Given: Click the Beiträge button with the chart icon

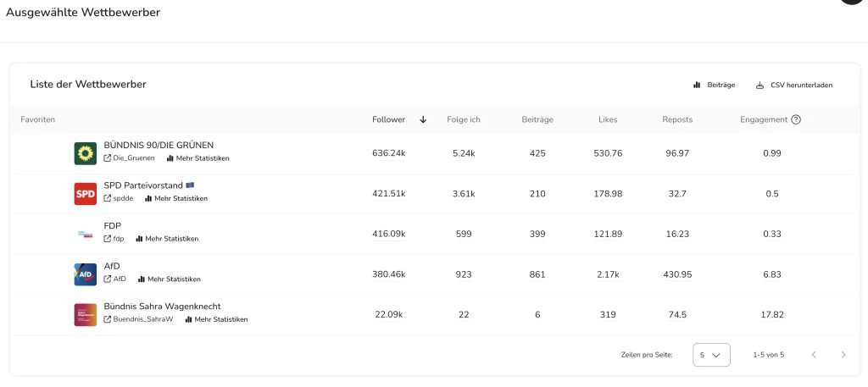Looking at the screenshot, I should pos(714,86).
